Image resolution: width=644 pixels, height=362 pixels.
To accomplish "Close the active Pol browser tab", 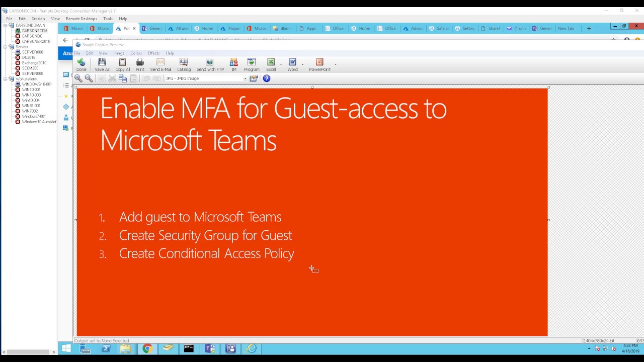I will (x=134, y=29).
